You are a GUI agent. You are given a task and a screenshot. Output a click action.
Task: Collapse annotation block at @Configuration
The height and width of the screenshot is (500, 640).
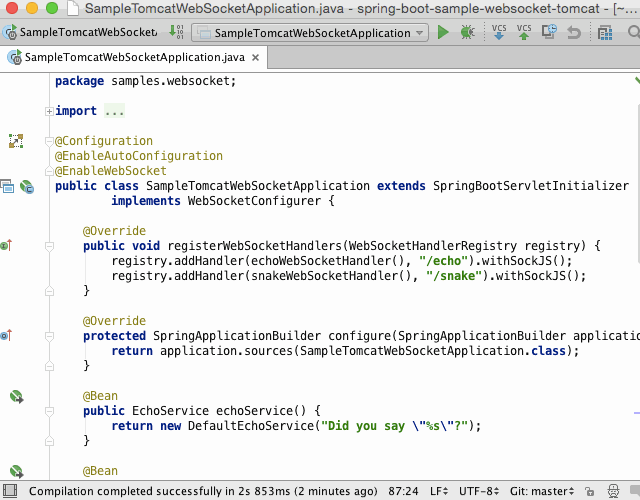(x=49, y=141)
